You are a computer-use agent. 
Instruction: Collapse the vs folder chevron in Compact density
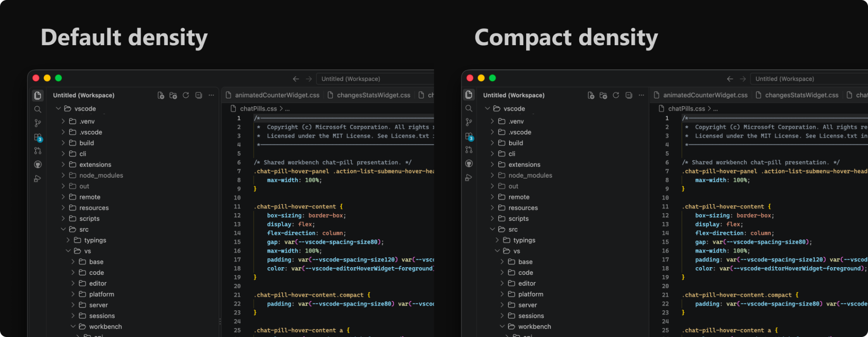coord(497,251)
